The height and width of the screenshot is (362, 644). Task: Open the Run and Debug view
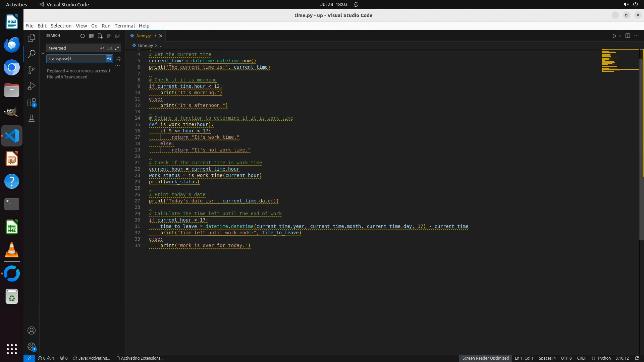[x=32, y=86]
